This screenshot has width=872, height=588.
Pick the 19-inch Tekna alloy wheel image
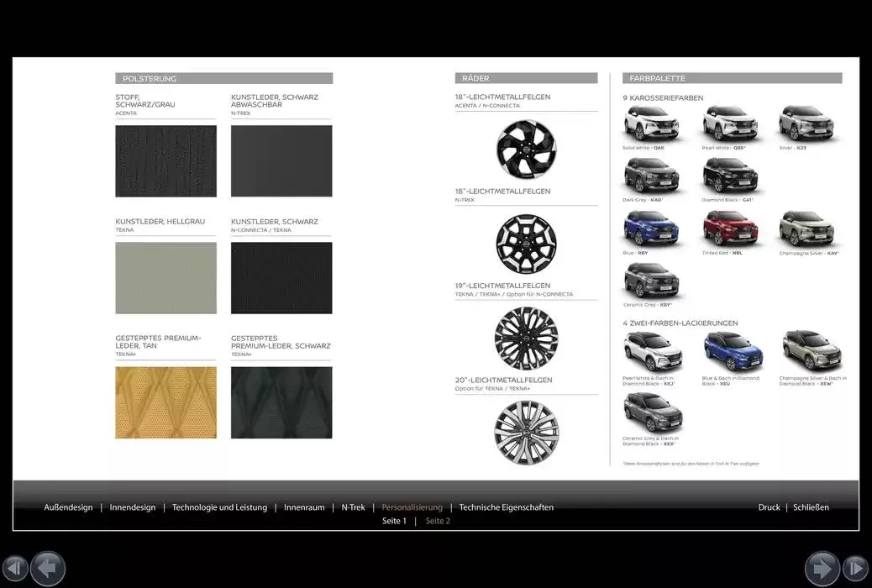point(526,338)
